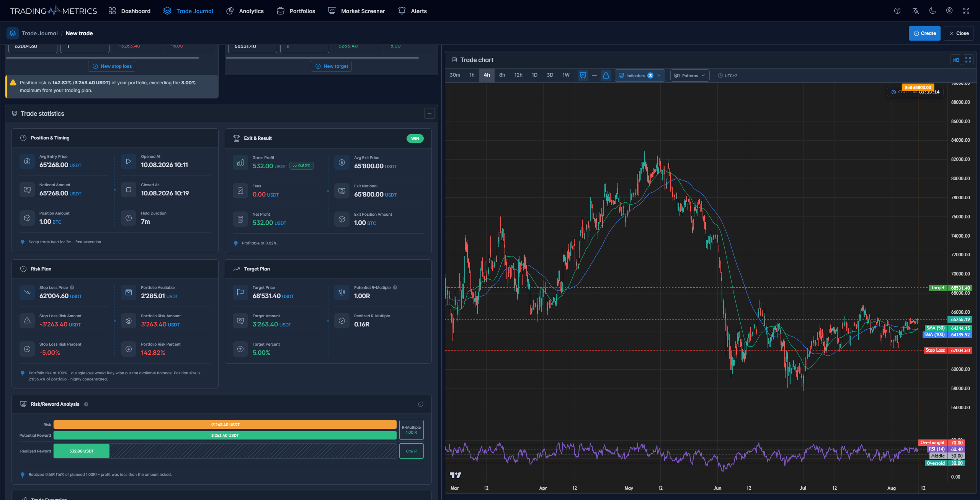Click the Realized Reward 532.00 USDT bar
Screen dimensions: 980x500
(x=82, y=451)
